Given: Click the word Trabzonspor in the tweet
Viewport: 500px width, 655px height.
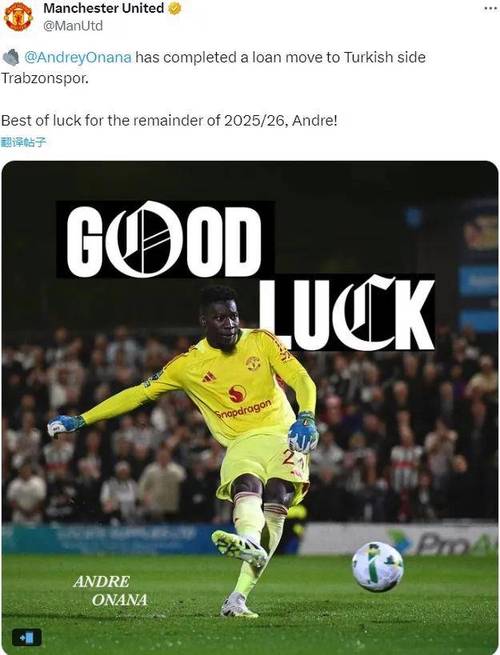Looking at the screenshot, I should (x=45, y=78).
